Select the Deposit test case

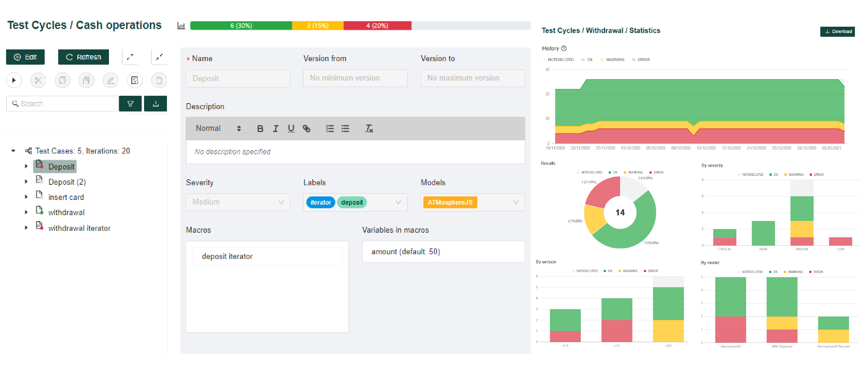click(x=61, y=167)
